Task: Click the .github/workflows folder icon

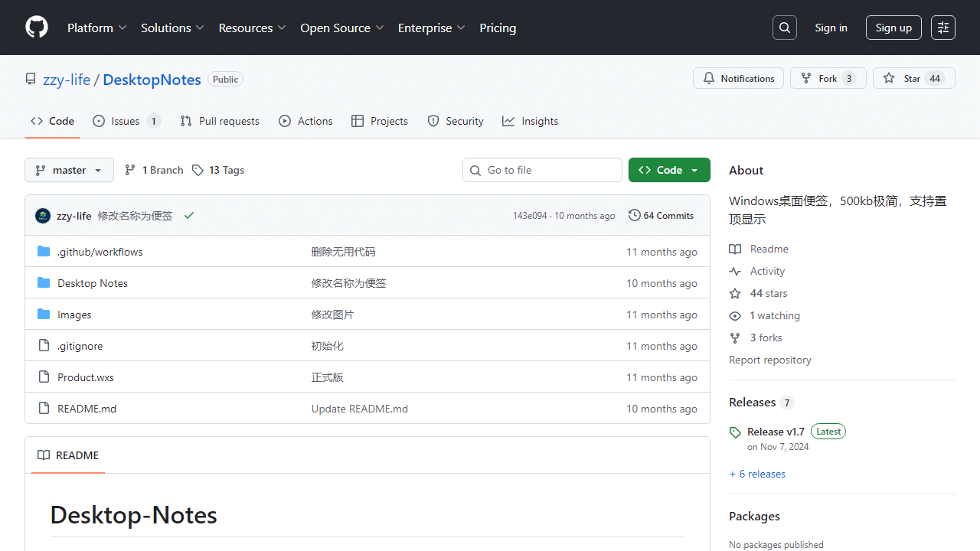Action: click(x=44, y=252)
